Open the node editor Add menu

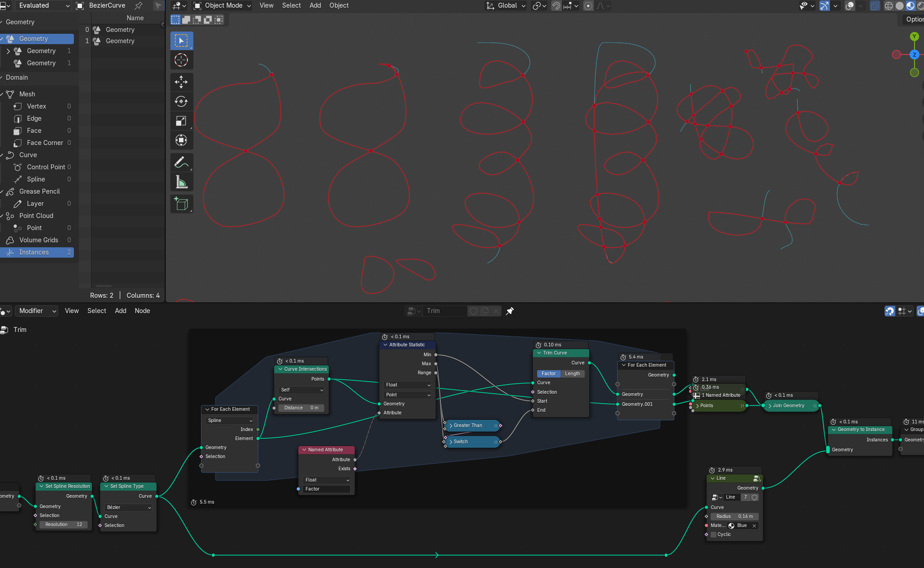pos(120,311)
